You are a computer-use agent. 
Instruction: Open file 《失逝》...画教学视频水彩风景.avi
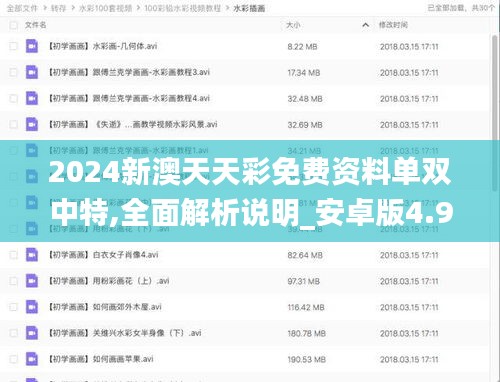pyautogui.click(x=133, y=124)
